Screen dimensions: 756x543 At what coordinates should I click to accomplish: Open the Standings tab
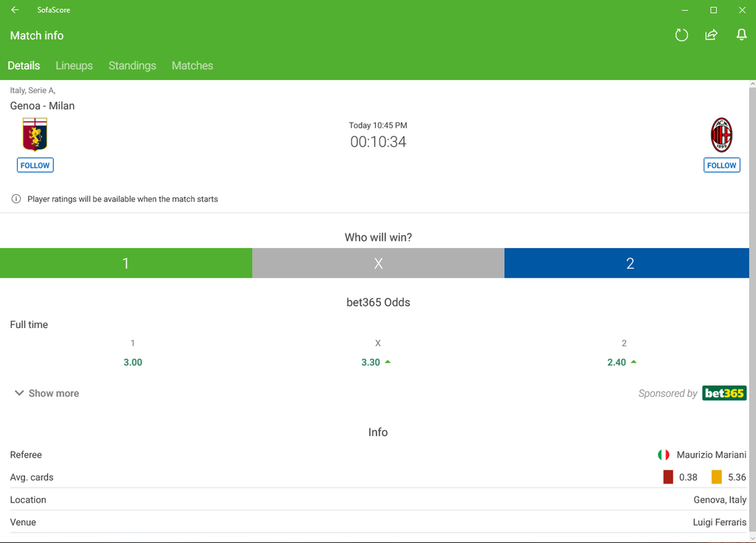(x=132, y=66)
